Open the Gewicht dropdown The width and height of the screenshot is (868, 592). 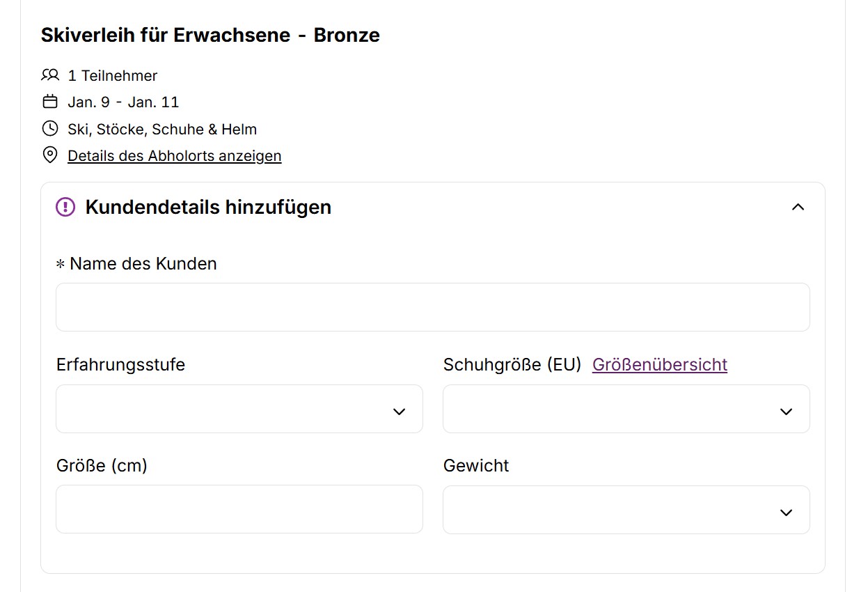pos(626,510)
